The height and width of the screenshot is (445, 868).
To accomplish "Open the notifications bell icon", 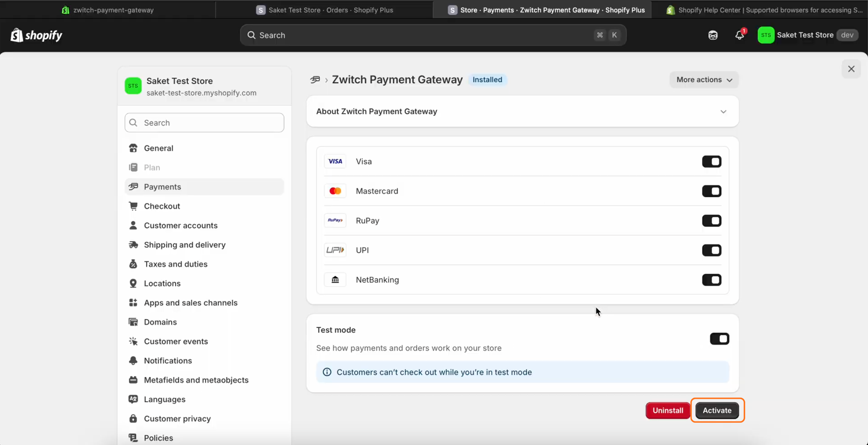I will [739, 35].
